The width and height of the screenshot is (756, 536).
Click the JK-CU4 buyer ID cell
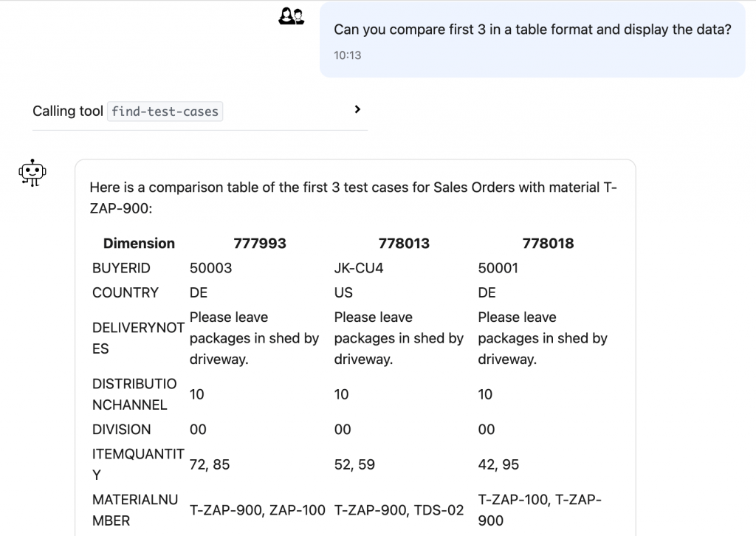(x=359, y=268)
